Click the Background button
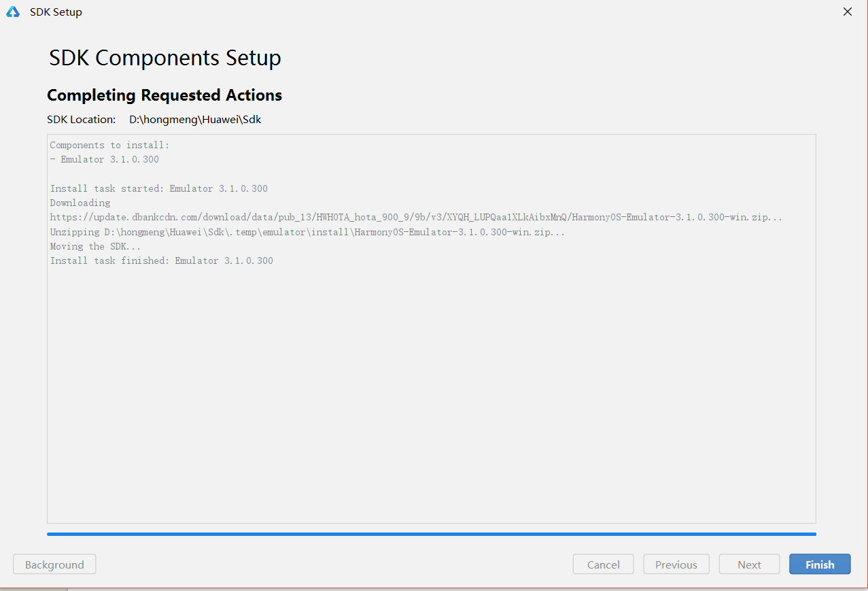 click(54, 564)
